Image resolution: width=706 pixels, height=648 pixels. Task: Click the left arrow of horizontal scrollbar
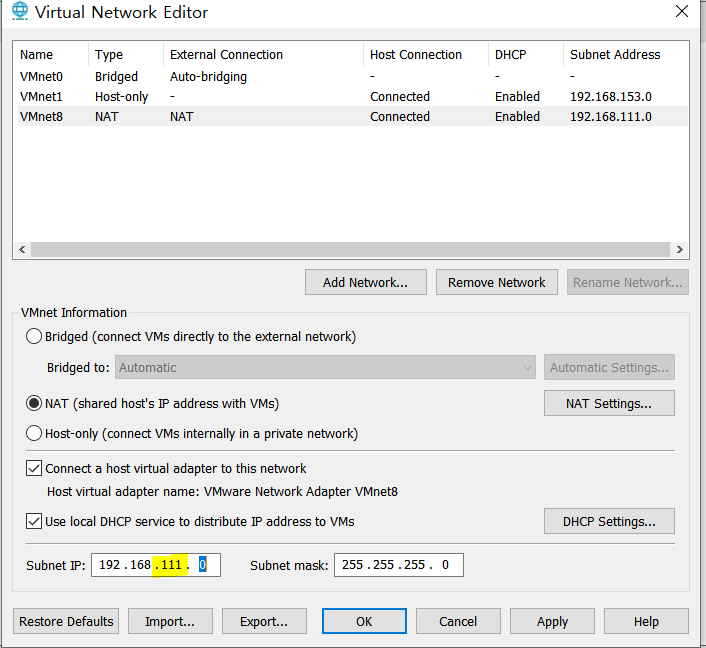(x=22, y=249)
